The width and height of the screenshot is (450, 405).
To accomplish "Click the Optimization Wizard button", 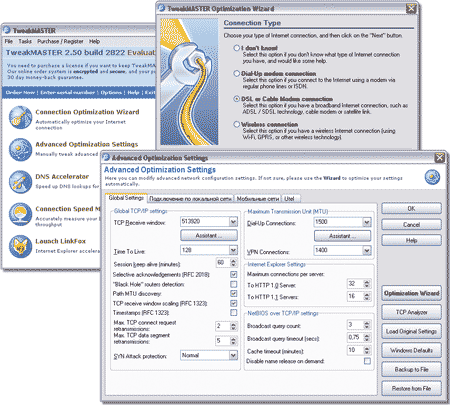I will [x=411, y=293].
